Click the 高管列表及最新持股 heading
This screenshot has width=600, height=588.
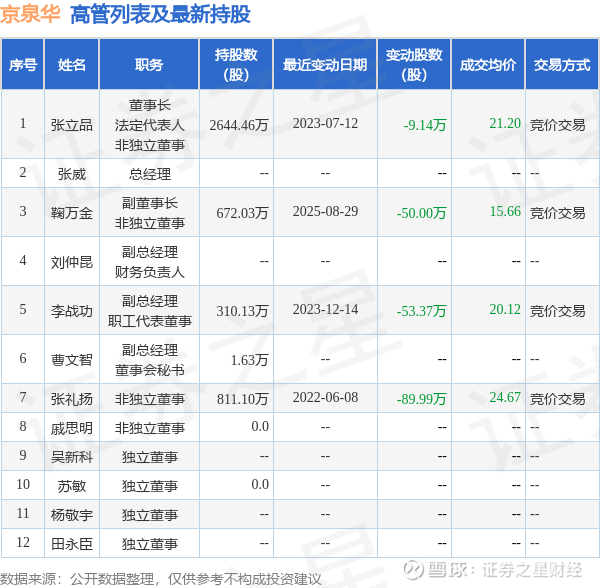point(160,15)
